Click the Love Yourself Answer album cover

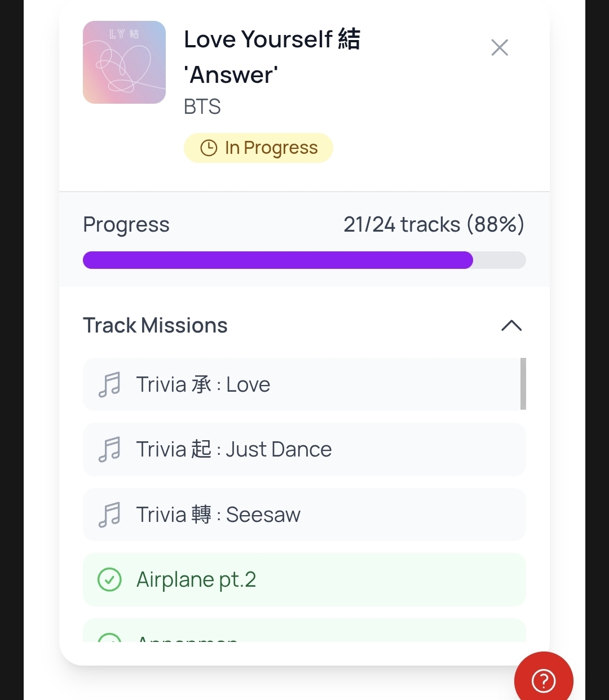124,63
